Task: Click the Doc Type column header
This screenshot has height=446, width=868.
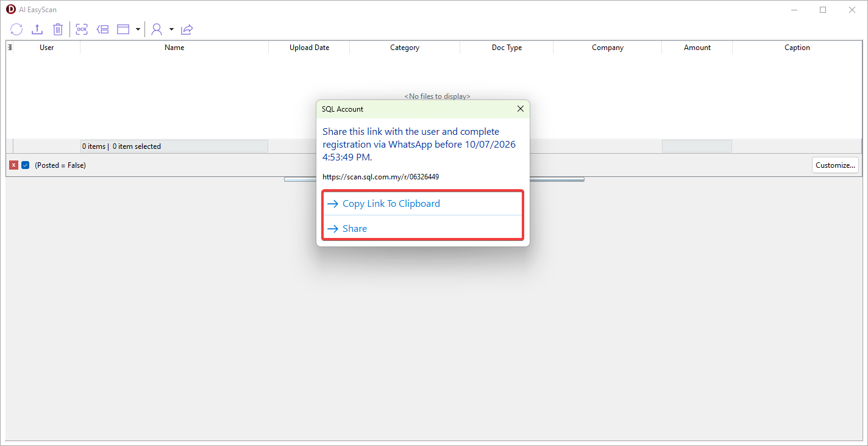Action: [507, 48]
